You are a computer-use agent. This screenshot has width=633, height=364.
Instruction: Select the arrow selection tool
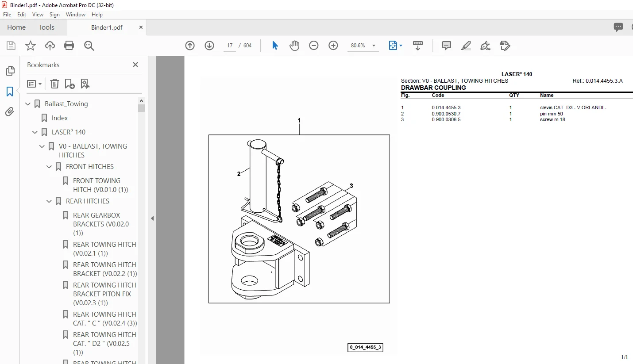(275, 46)
